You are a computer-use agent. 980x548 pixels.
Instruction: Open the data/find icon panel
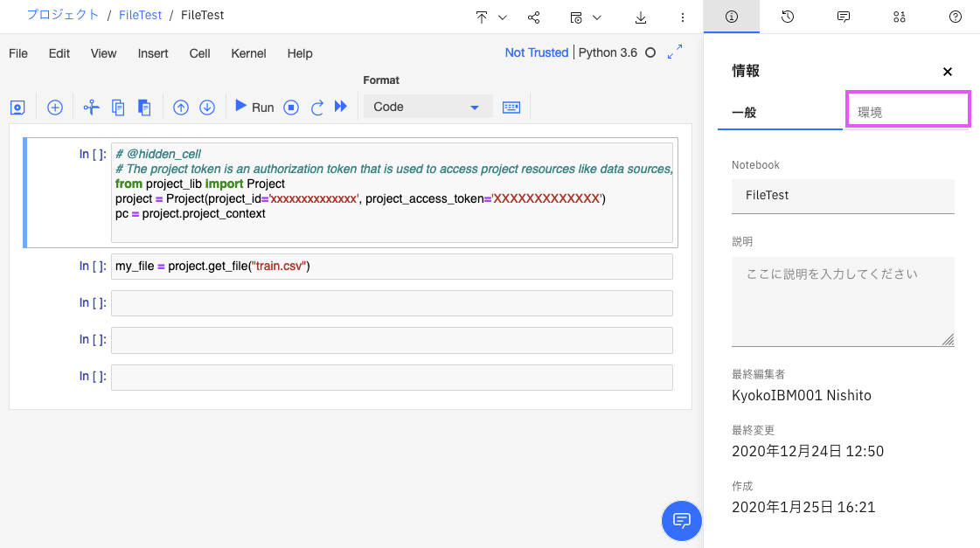pyautogui.click(x=900, y=17)
